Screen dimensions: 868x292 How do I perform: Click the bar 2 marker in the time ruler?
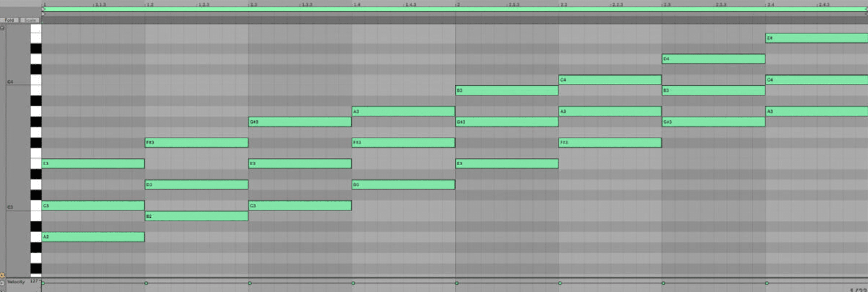tap(458, 4)
